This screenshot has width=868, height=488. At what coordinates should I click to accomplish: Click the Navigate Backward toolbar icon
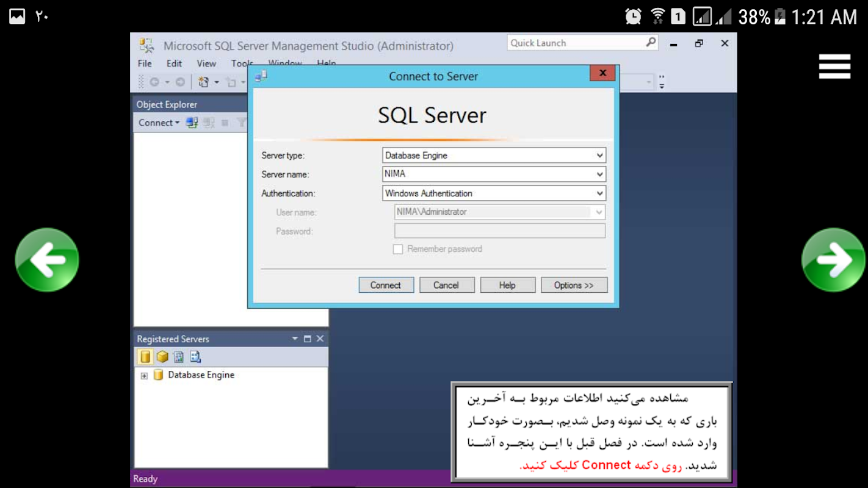pos(154,82)
